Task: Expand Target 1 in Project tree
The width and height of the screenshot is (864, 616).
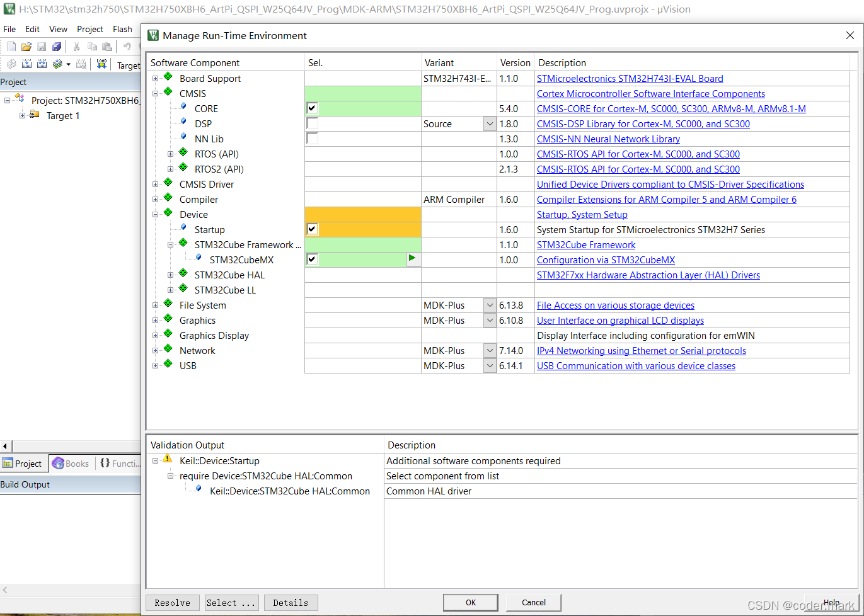Action: click(x=23, y=115)
